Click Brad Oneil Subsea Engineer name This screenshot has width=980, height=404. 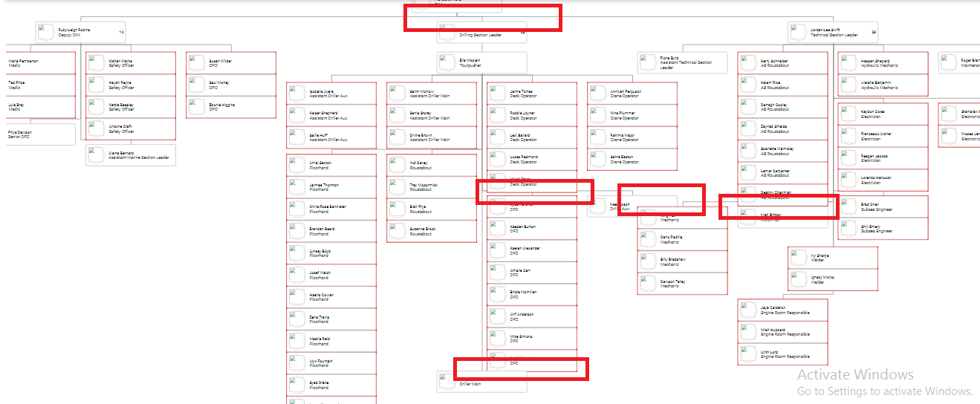[869, 204]
